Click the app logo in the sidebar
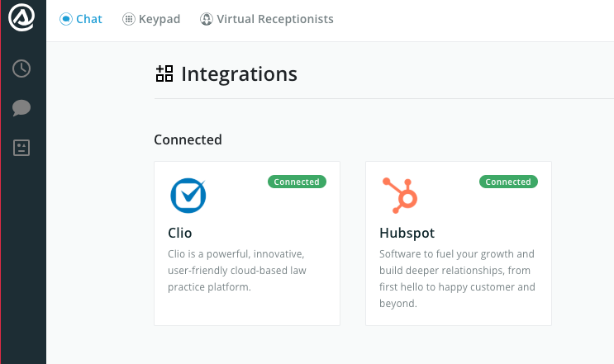This screenshot has height=364, width=614. click(x=21, y=17)
